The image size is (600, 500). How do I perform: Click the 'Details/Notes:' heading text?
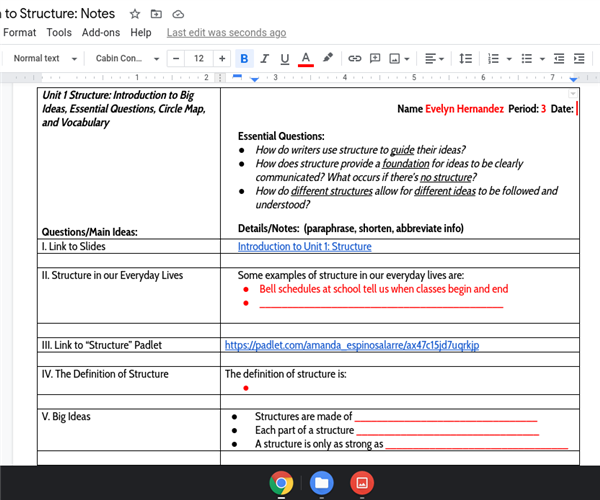(x=269, y=228)
